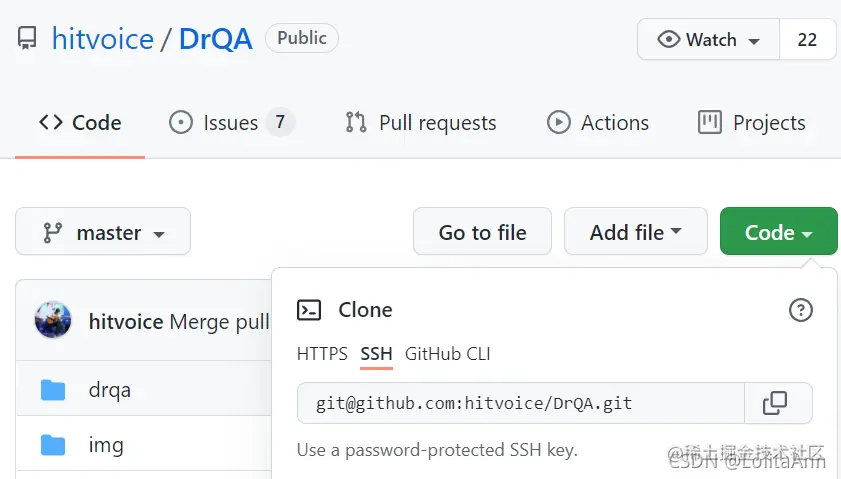Open the Issues tab
This screenshot has height=479, width=841.
(x=231, y=123)
